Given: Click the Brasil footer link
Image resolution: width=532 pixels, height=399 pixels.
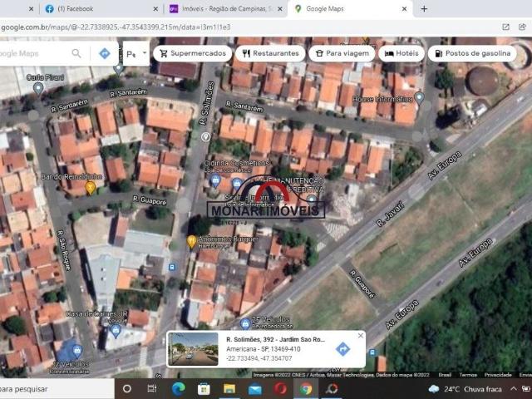Looking at the screenshot, I should coord(445,375).
